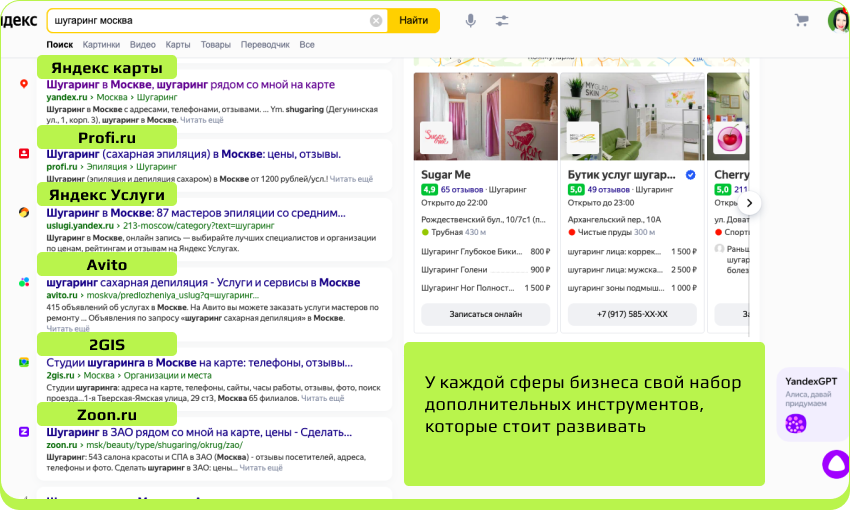Open the Avito result шугаринг сахарная депиляция

(203, 282)
